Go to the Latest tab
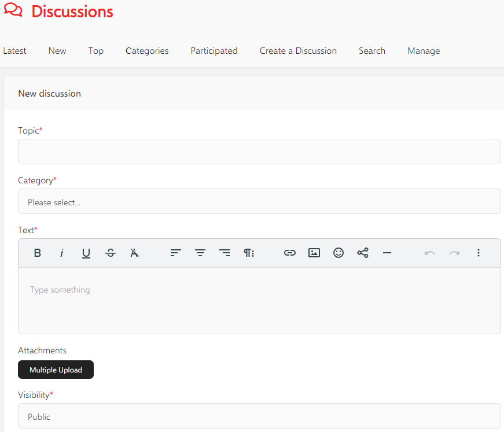 [14, 51]
